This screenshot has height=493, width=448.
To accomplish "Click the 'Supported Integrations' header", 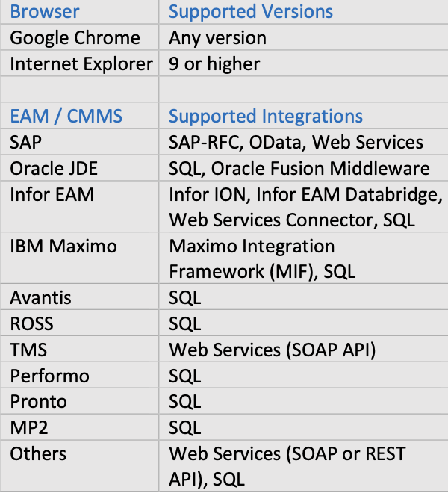I will [266, 117].
